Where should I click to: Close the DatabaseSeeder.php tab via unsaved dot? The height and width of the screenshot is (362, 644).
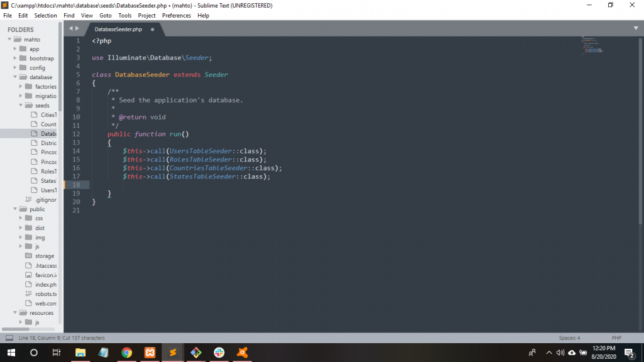pyautogui.click(x=152, y=29)
